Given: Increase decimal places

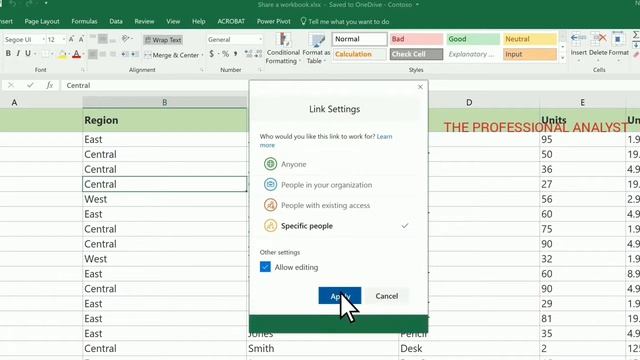Looking at the screenshot, I should (248, 54).
